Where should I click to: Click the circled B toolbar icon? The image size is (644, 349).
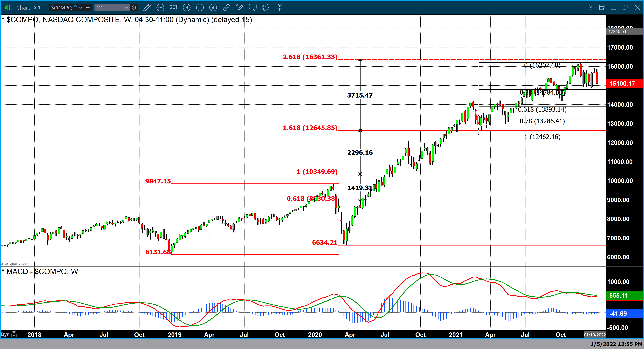pos(186,8)
